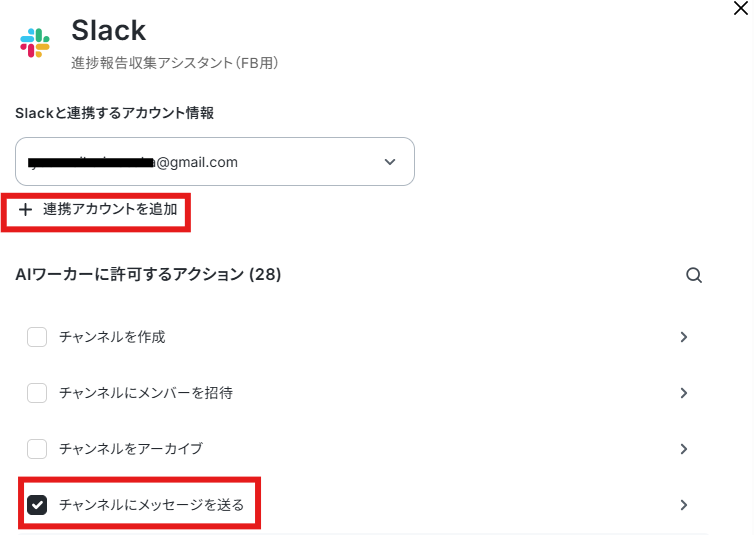
Task: Expand チャンネルにメンバーを招待 details arrow
Action: tap(683, 393)
